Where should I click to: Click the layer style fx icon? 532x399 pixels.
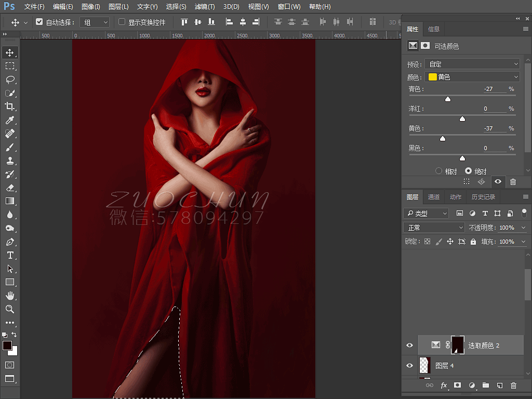coord(444,385)
